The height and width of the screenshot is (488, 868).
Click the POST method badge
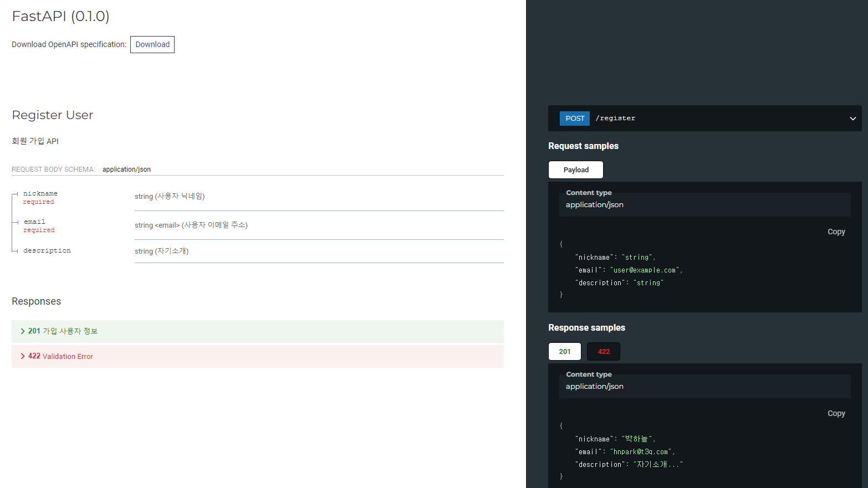click(575, 119)
